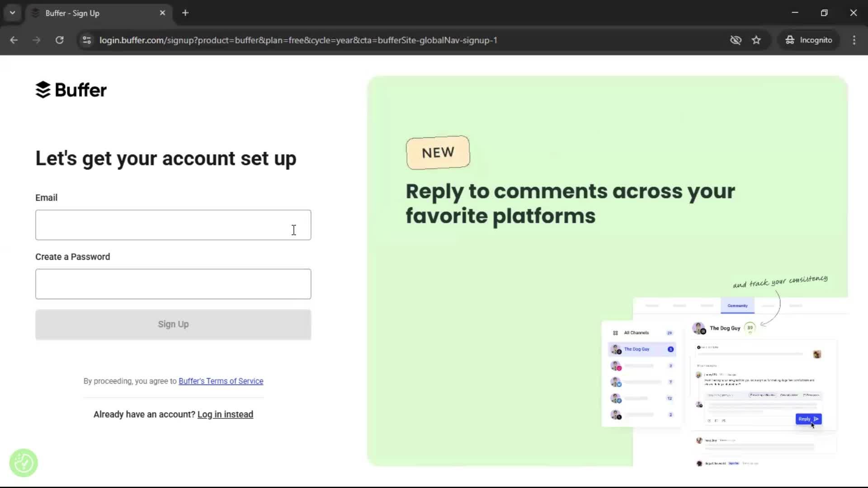Click the eye icon in the address bar
Viewport: 868px width, 488px height.
click(x=736, y=40)
